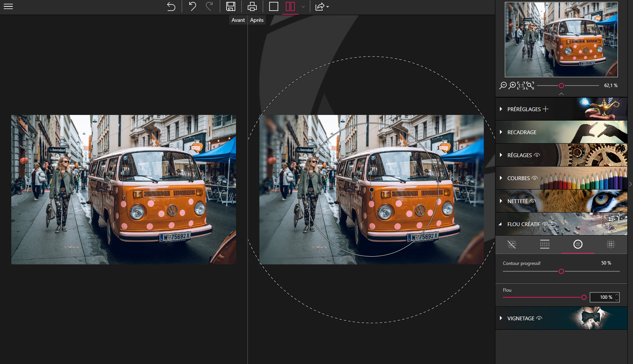Select the radial blur mode

578,245
